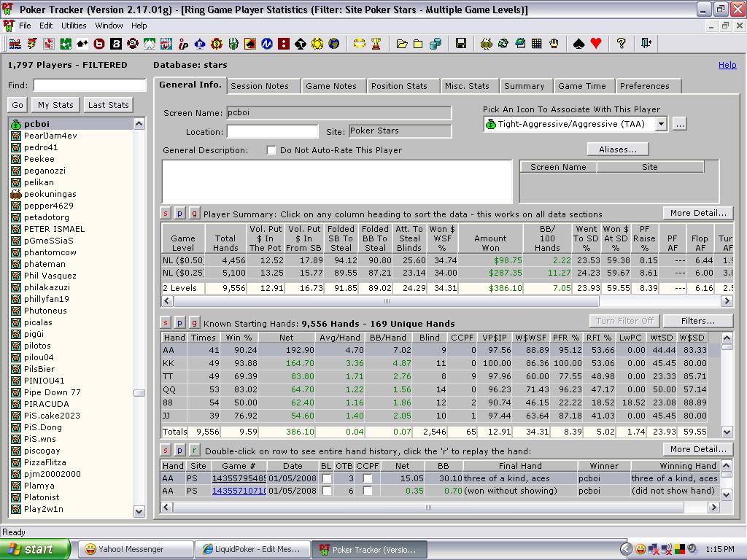Toggle 'r' replay button above hand history
Viewport: 747px width, 560px height.
click(194, 450)
